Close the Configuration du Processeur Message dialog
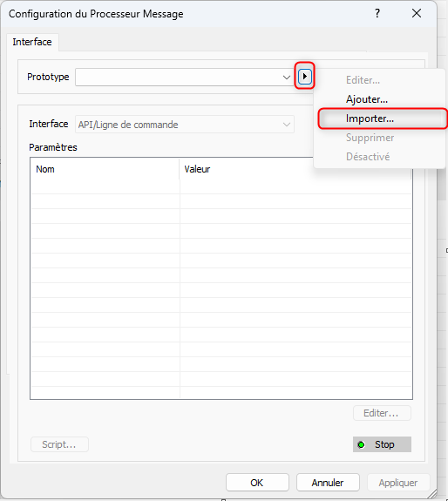The height and width of the screenshot is (501, 448). (x=417, y=13)
